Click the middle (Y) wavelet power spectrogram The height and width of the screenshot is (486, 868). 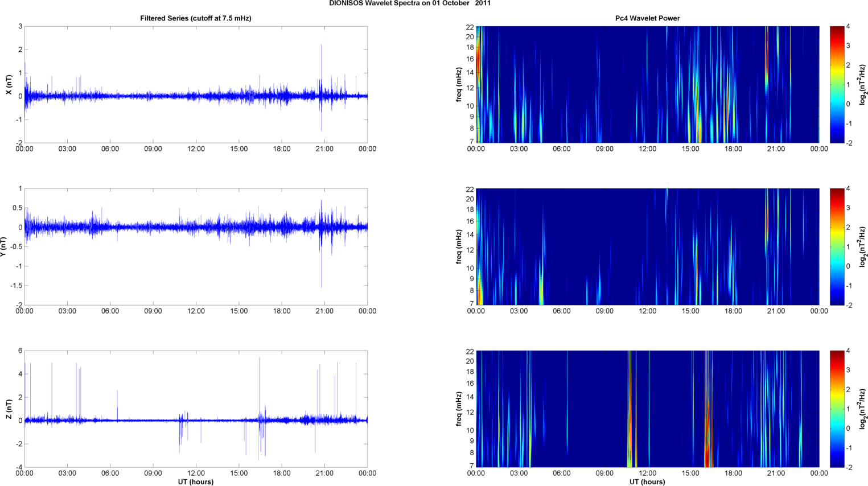coord(648,246)
